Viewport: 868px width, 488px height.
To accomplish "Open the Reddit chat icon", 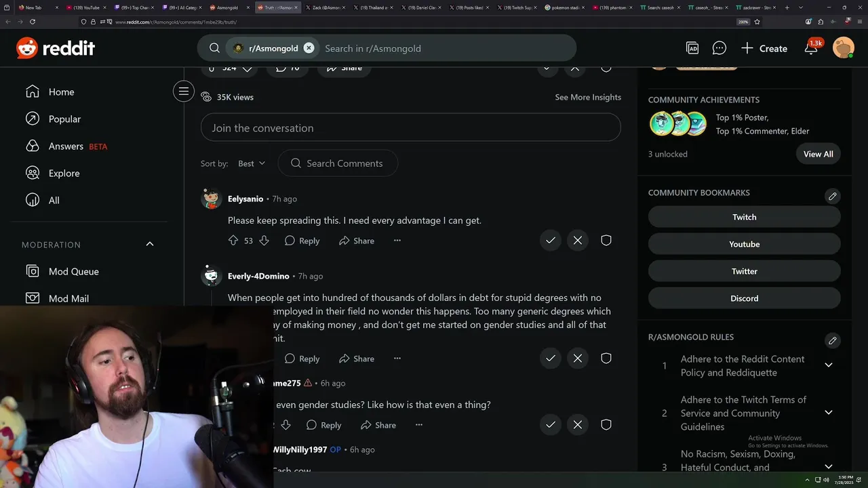I will (719, 48).
